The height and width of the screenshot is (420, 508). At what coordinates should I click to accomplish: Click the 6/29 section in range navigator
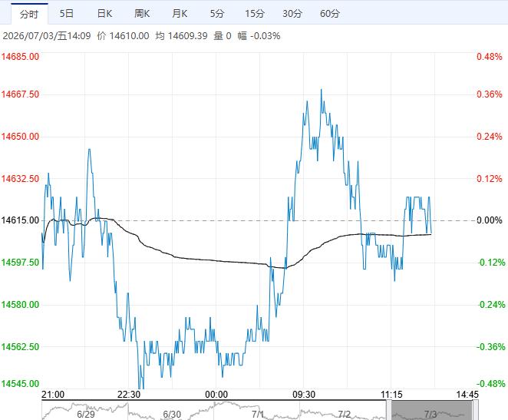pyautogui.click(x=85, y=414)
